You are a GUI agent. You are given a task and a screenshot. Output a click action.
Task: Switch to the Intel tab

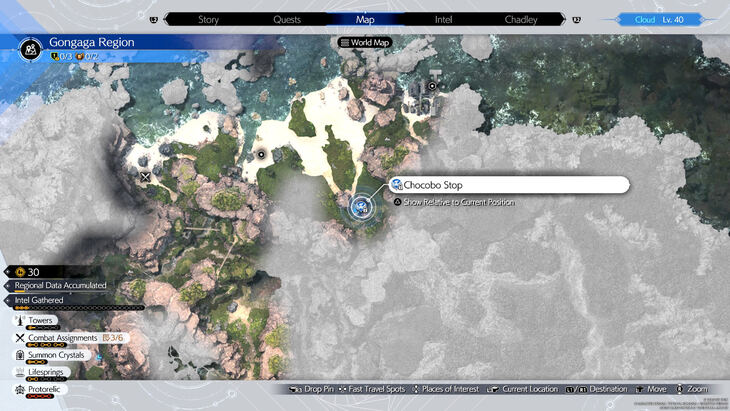tap(443, 19)
